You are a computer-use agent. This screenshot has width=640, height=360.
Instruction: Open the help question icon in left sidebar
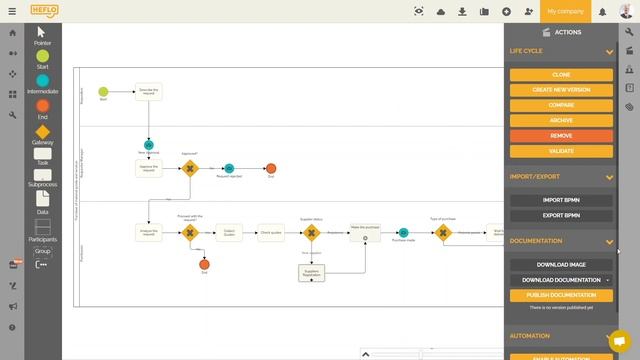point(12,327)
